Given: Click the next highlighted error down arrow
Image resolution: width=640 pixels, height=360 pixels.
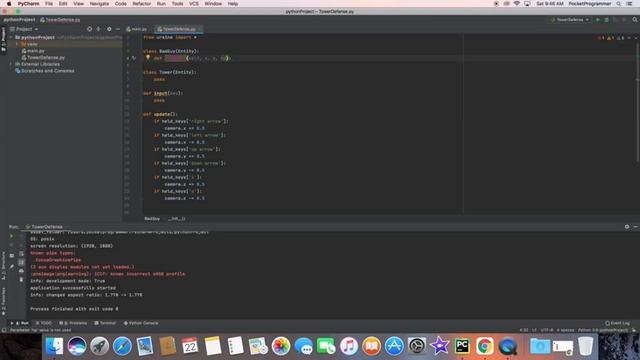Looking at the screenshot, I should point(635,38).
